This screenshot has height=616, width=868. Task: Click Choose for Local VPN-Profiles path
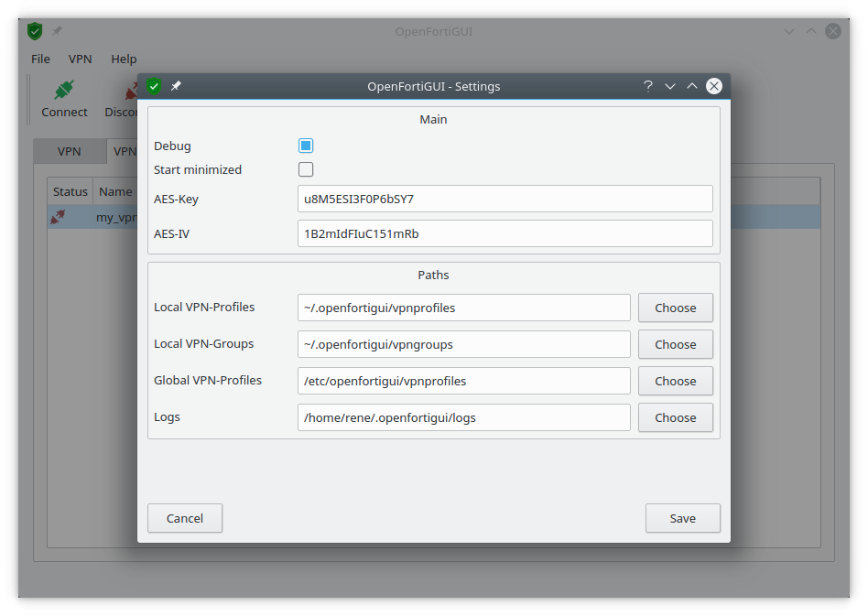676,308
